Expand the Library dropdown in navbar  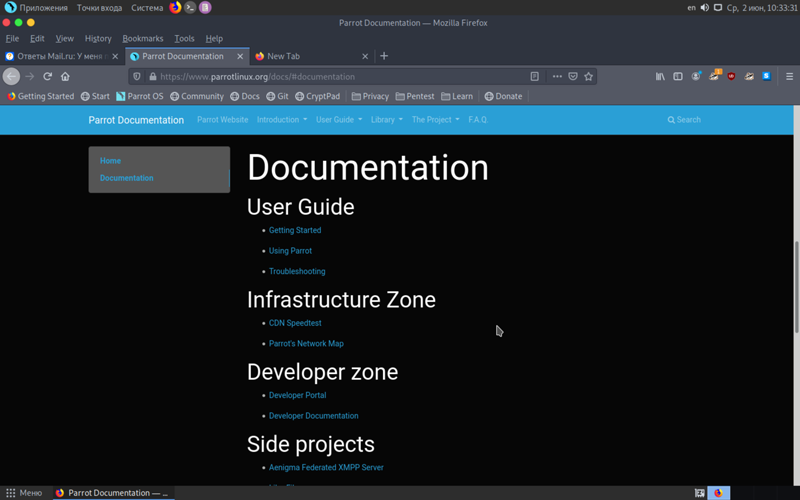point(386,119)
